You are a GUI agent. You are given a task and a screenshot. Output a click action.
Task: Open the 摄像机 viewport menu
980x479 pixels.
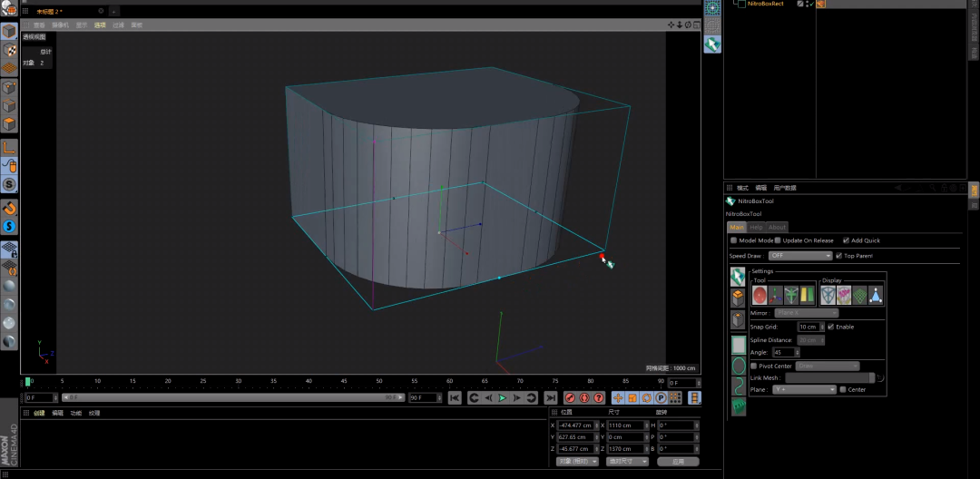[x=60, y=25]
